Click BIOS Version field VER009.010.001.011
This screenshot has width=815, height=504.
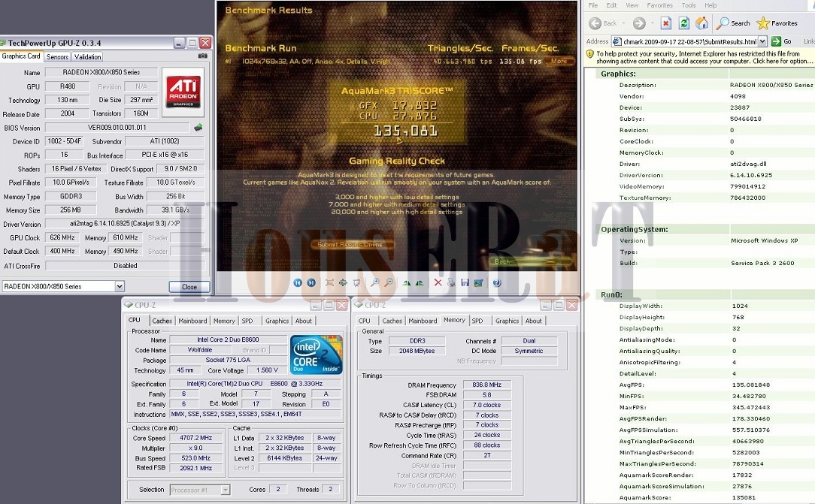pyautogui.click(x=117, y=127)
